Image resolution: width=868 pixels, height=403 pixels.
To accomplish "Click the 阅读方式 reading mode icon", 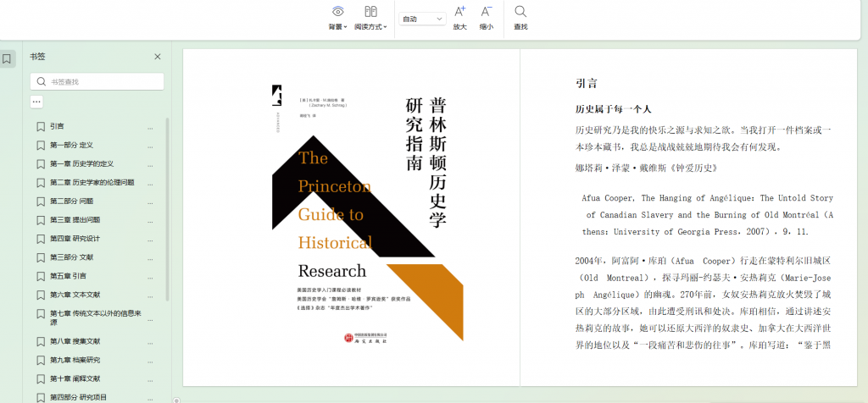I will point(370,12).
